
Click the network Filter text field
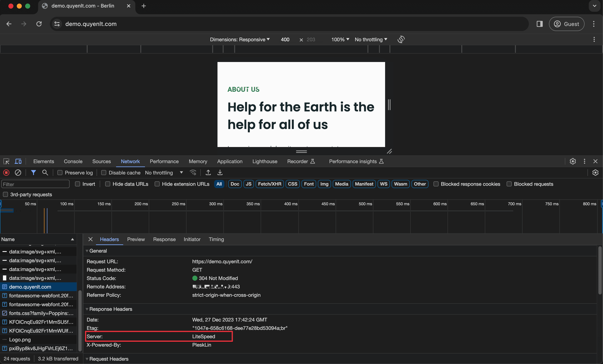click(35, 184)
